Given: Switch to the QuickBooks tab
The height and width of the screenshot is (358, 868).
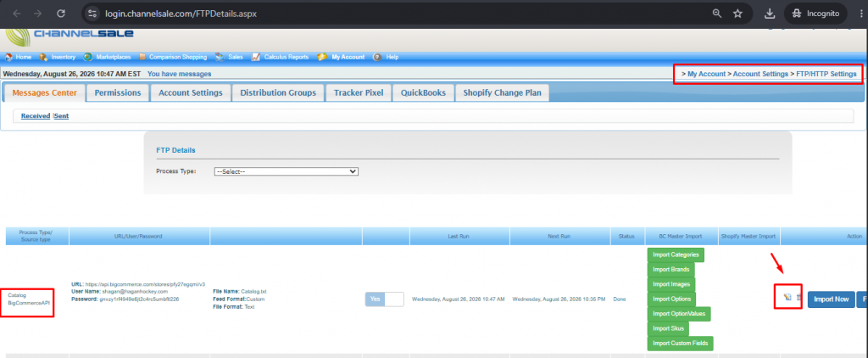Looking at the screenshot, I should pos(423,92).
